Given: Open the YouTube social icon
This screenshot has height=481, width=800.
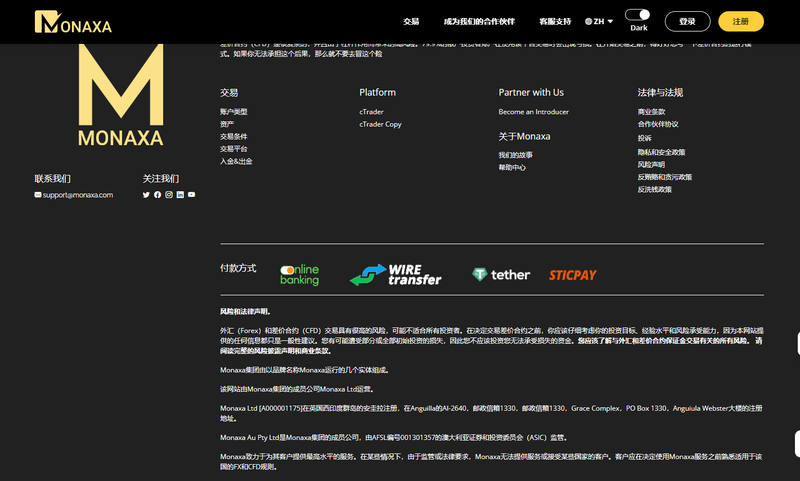Looking at the screenshot, I should point(191,195).
